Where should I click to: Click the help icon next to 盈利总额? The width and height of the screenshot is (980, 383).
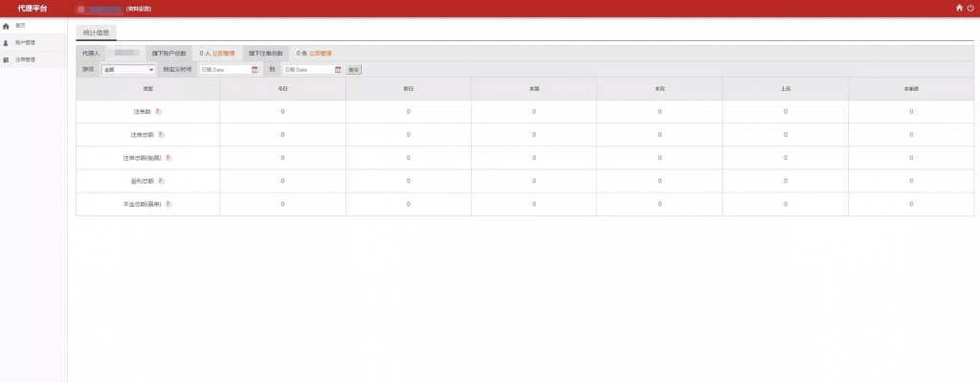click(x=161, y=181)
